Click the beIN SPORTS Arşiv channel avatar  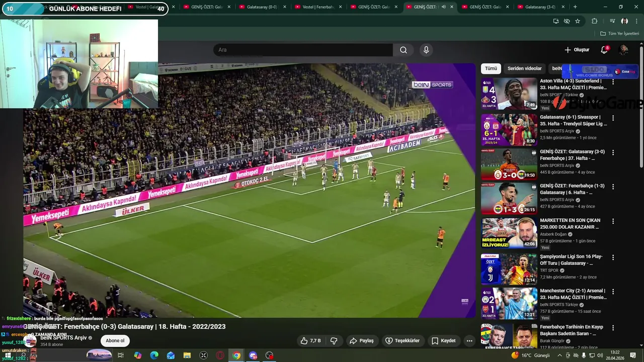[x=31, y=341]
